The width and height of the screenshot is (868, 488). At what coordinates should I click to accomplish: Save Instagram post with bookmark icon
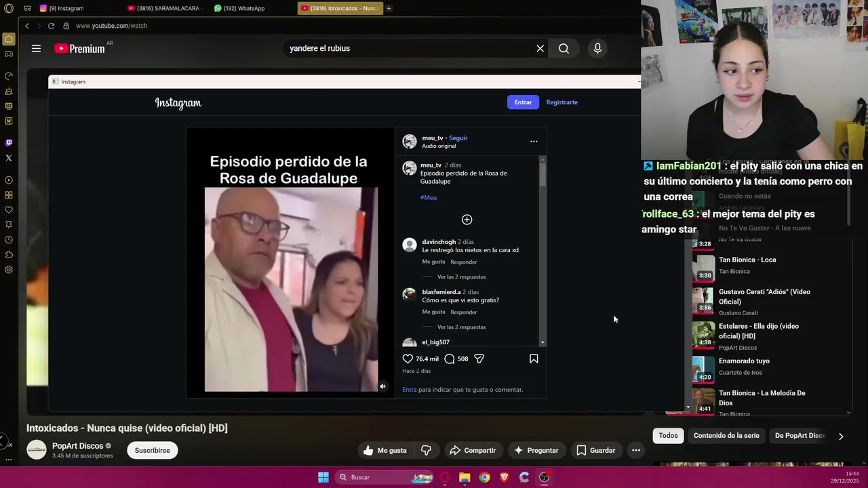tap(534, 359)
